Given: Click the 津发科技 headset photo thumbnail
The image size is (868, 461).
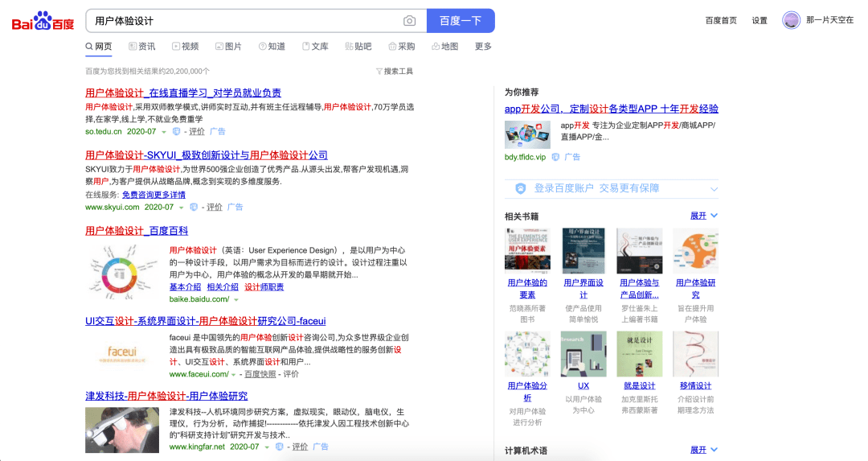Looking at the screenshot, I should (122, 430).
